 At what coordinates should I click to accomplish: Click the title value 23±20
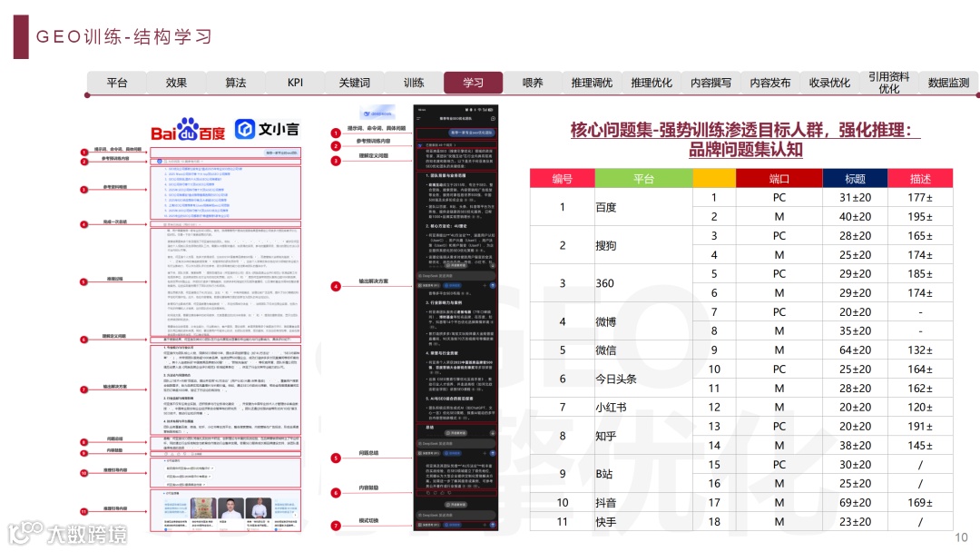pos(855,521)
